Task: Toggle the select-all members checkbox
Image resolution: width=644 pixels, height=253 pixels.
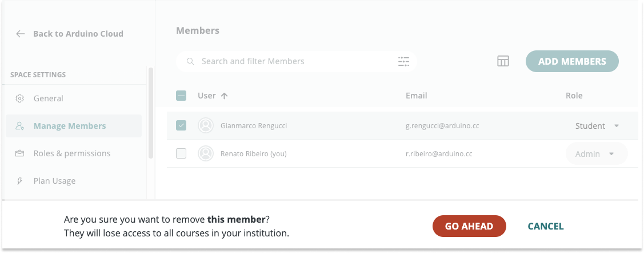Action: click(181, 96)
